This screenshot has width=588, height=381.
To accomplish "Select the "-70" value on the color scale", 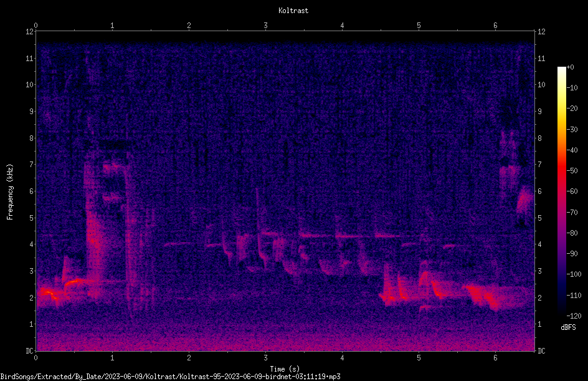I will click(572, 213).
